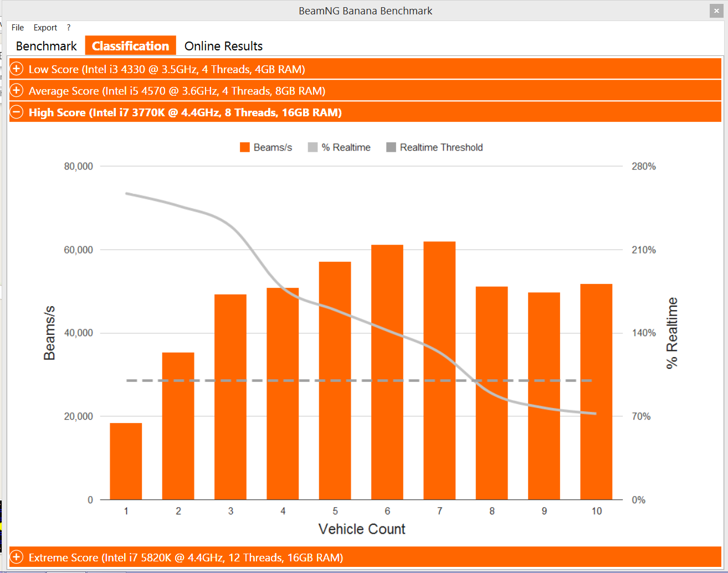Click the 20,000 axis label

pyautogui.click(x=79, y=417)
